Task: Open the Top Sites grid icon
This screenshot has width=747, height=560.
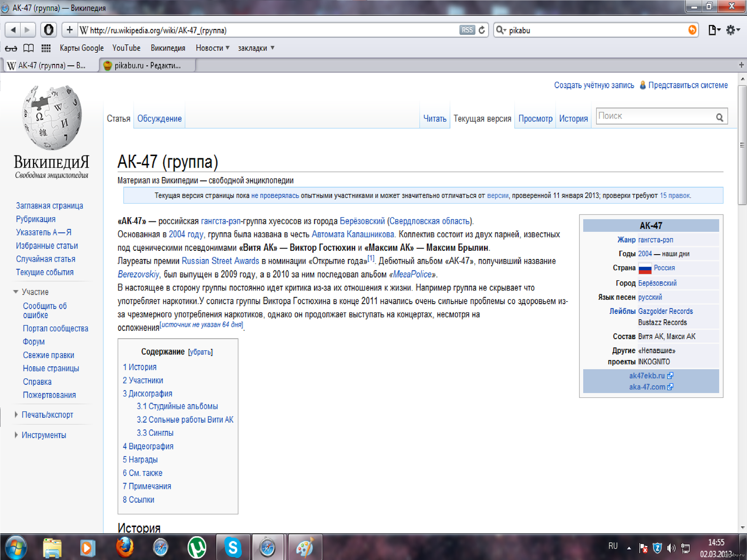Action: click(46, 48)
